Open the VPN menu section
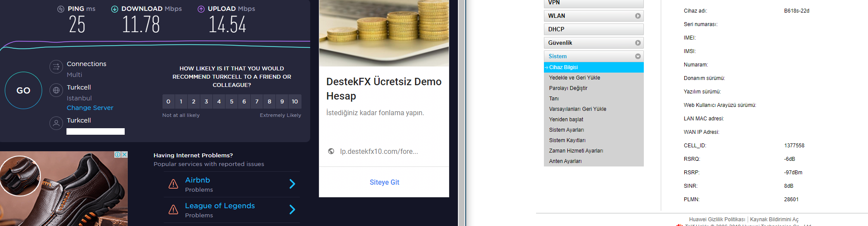The height and width of the screenshot is (226, 868). [x=593, y=3]
